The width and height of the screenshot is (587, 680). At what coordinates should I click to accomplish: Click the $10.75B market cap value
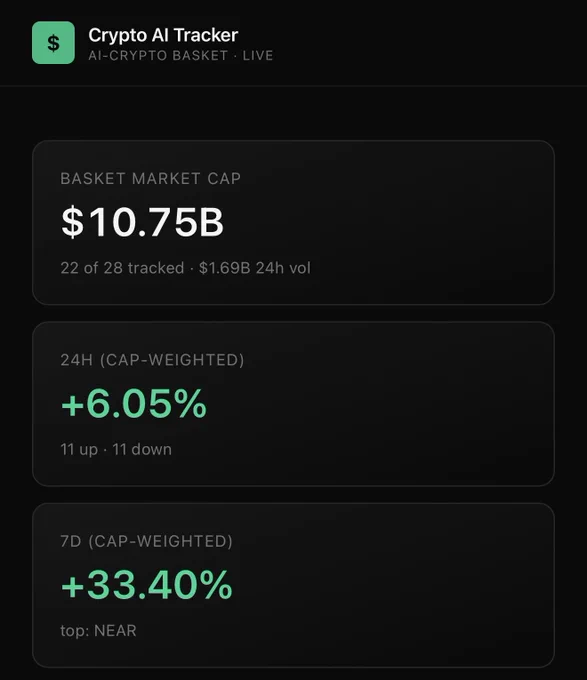[142, 222]
